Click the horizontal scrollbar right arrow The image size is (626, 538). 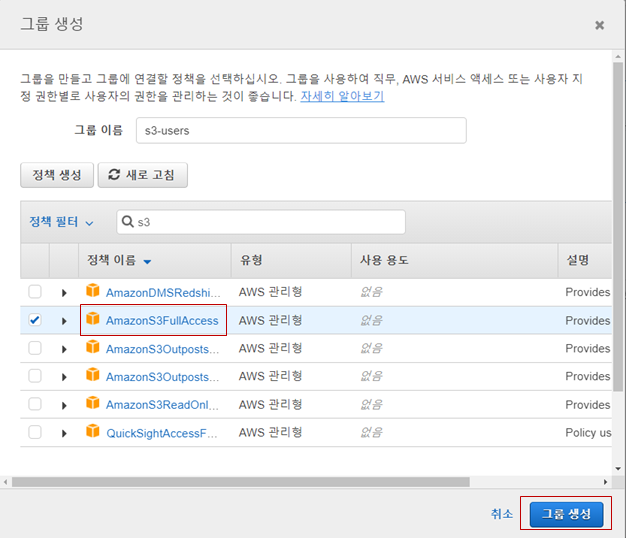tap(605, 482)
